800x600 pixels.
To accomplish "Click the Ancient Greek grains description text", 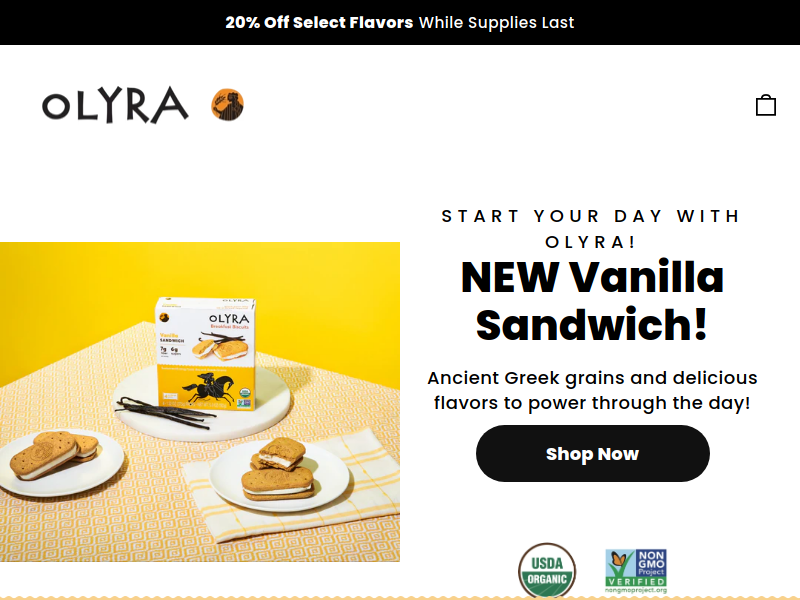I will tap(592, 390).
